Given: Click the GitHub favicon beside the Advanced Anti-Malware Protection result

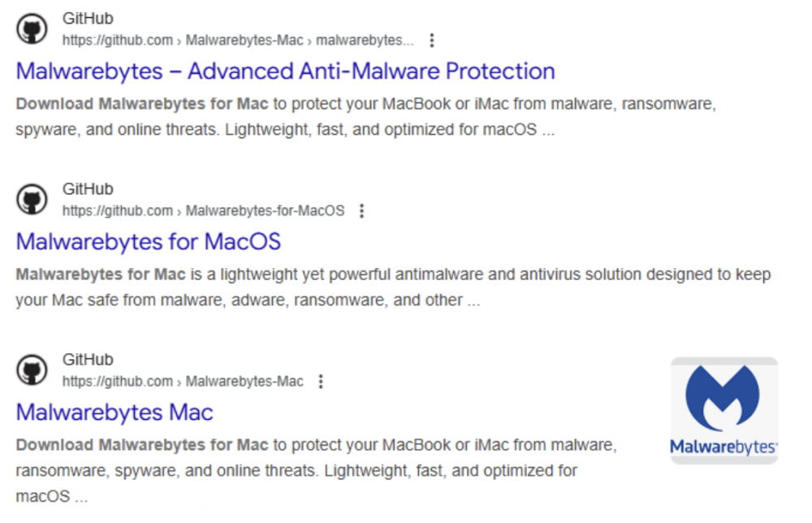Looking at the screenshot, I should click(32, 29).
